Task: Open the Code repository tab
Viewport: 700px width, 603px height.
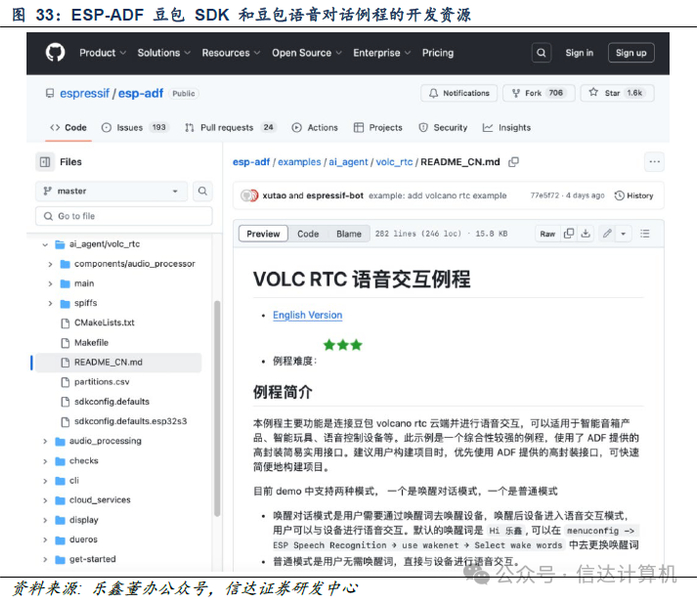Action: click(x=68, y=128)
